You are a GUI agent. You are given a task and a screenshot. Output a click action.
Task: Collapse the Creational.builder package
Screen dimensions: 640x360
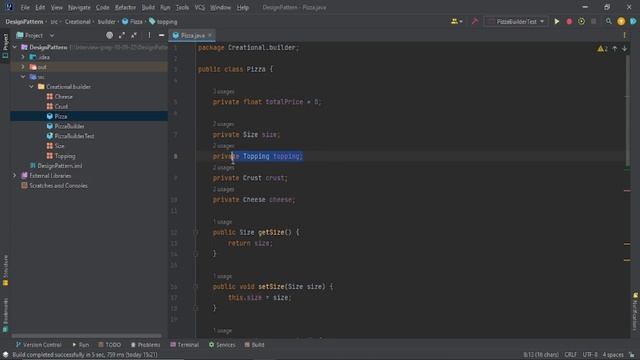pos(31,87)
